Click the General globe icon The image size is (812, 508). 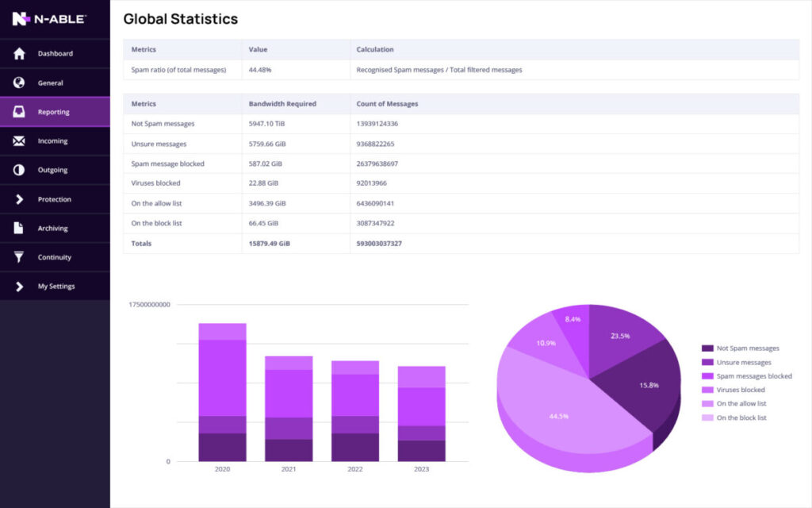pyautogui.click(x=19, y=83)
